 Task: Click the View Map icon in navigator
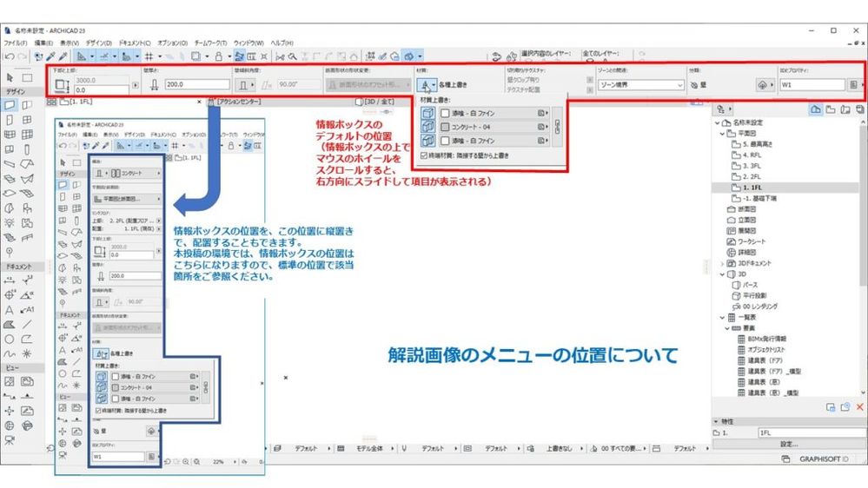tap(831, 109)
